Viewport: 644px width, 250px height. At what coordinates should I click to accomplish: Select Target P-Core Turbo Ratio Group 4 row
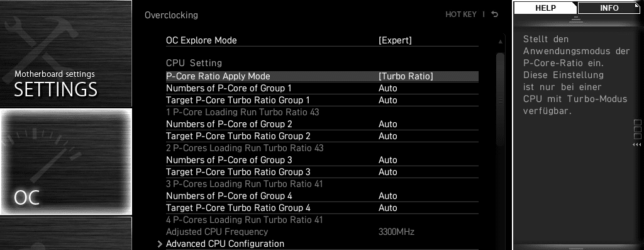(x=322, y=208)
